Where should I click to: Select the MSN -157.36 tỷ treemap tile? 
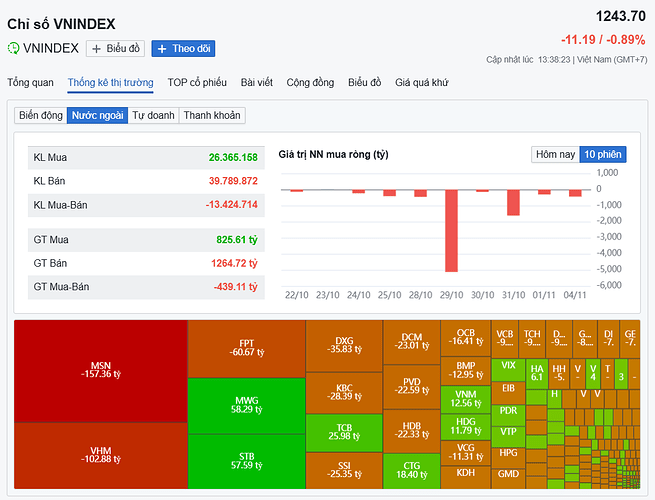click(101, 371)
